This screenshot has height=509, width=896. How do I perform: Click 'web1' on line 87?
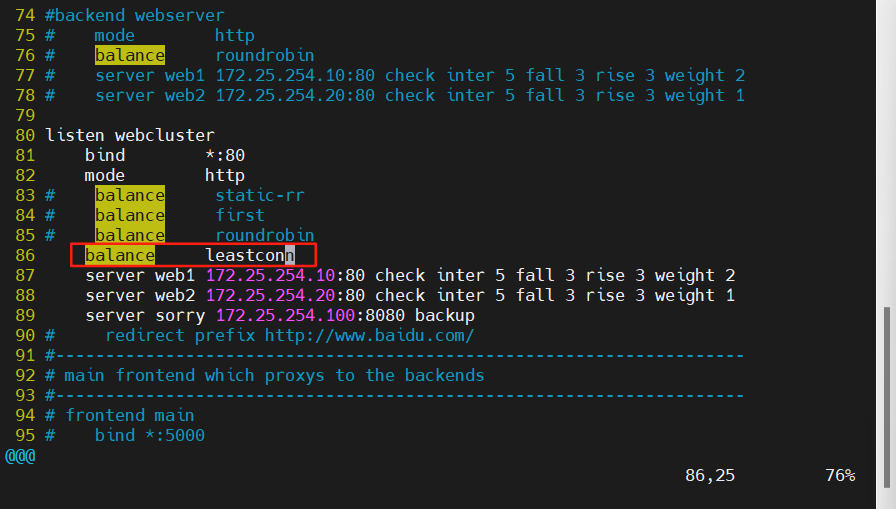tap(175, 275)
